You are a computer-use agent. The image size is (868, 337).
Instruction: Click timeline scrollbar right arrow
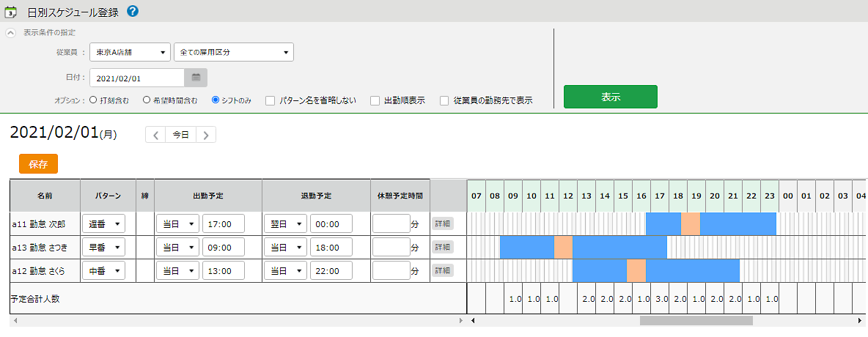859,320
